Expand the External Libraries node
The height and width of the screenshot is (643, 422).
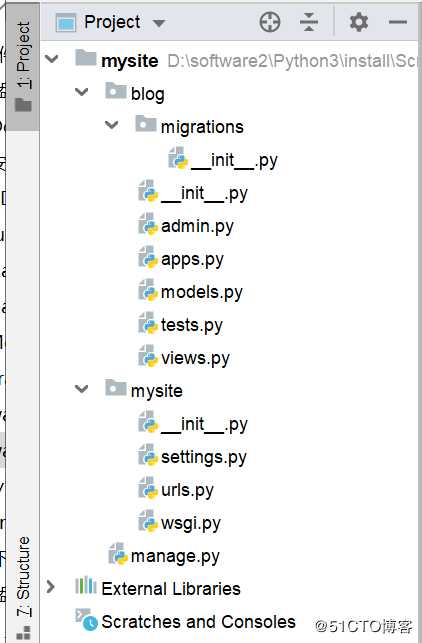tap(50, 587)
